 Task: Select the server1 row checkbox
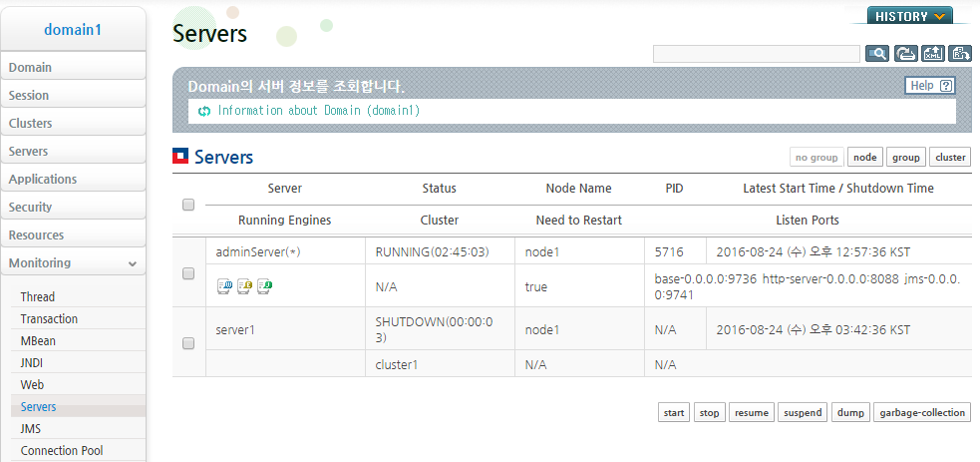188,343
